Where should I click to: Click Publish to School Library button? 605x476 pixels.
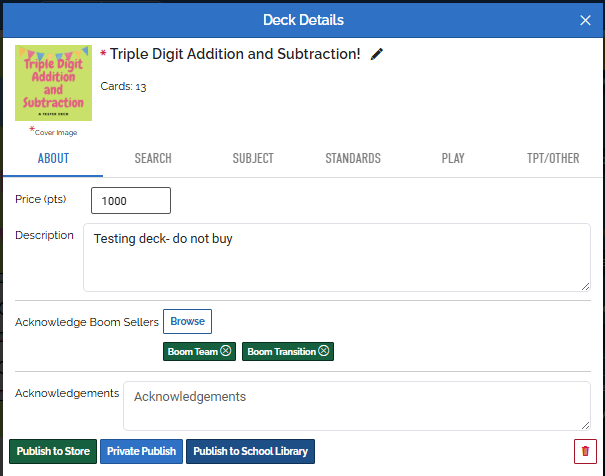250,451
